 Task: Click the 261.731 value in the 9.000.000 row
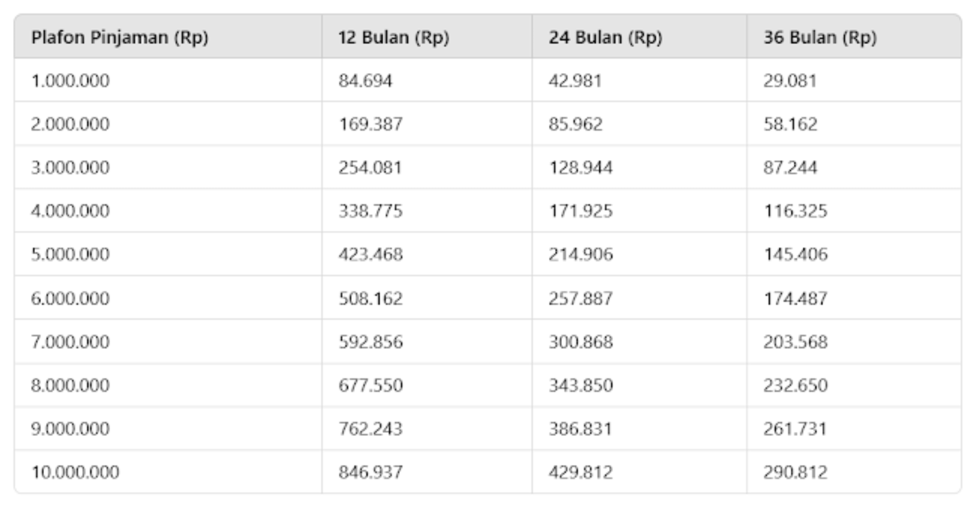point(795,429)
